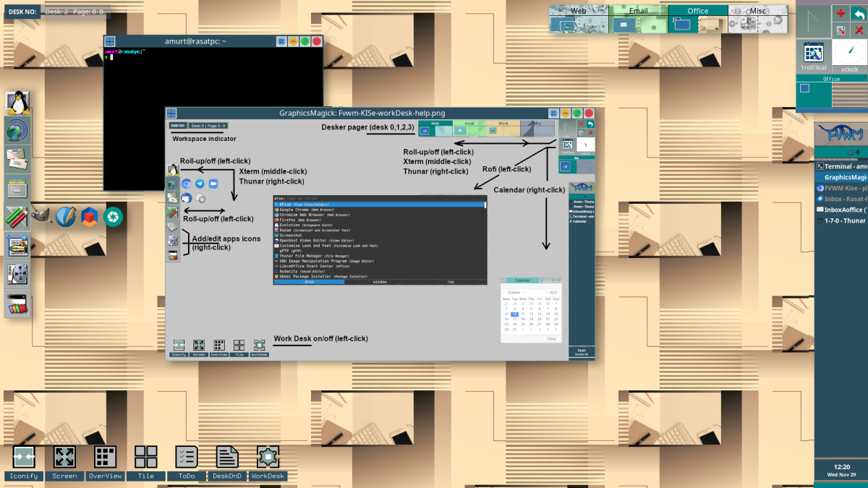The image size is (868, 488).
Task: Switch to the Email desk in pager
Action: (x=638, y=11)
